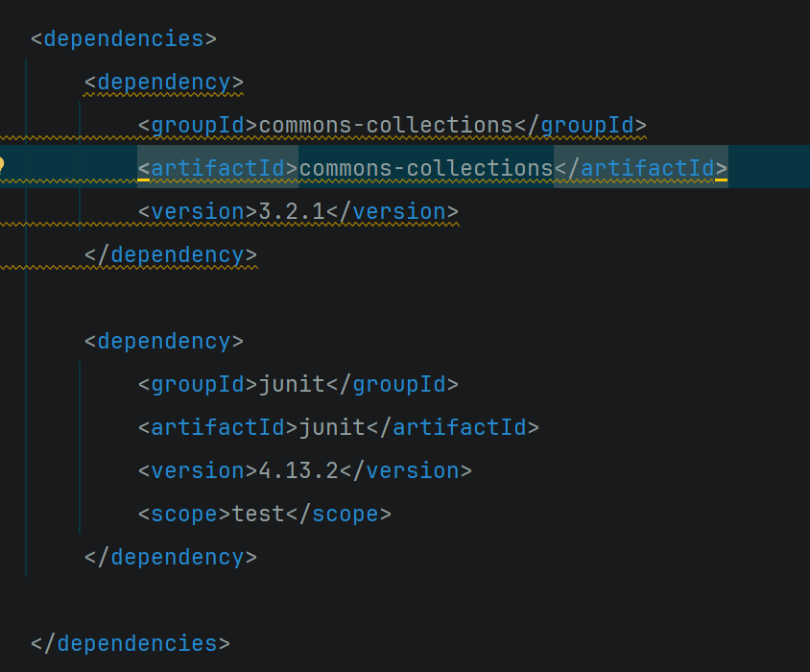Screen dimensions: 810x672
Task: Click the highlighted opening artifactId tag
Action: coord(218,169)
